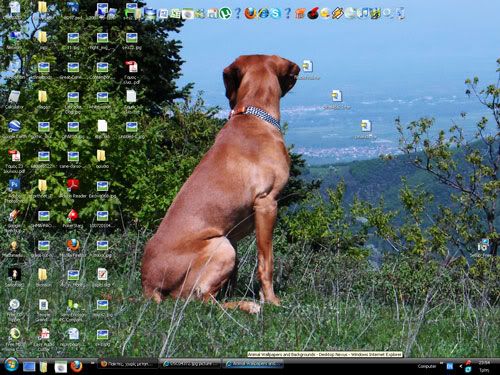Launch uTorrent from the top dock
The image size is (500, 375).
[x=225, y=13]
